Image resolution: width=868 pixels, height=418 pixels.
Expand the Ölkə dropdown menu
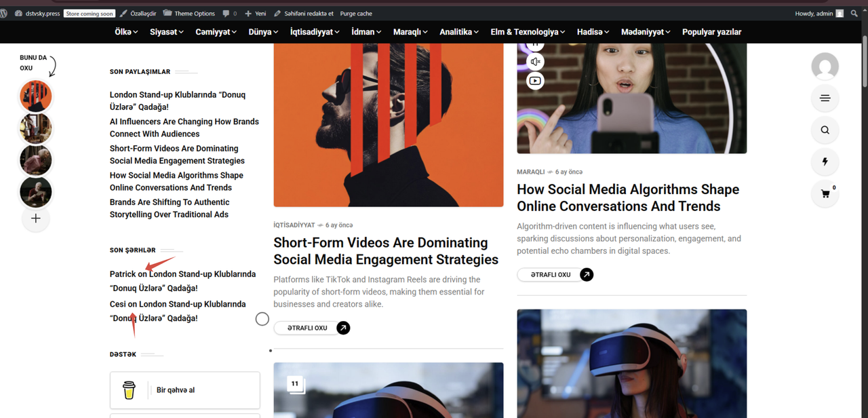tap(126, 32)
